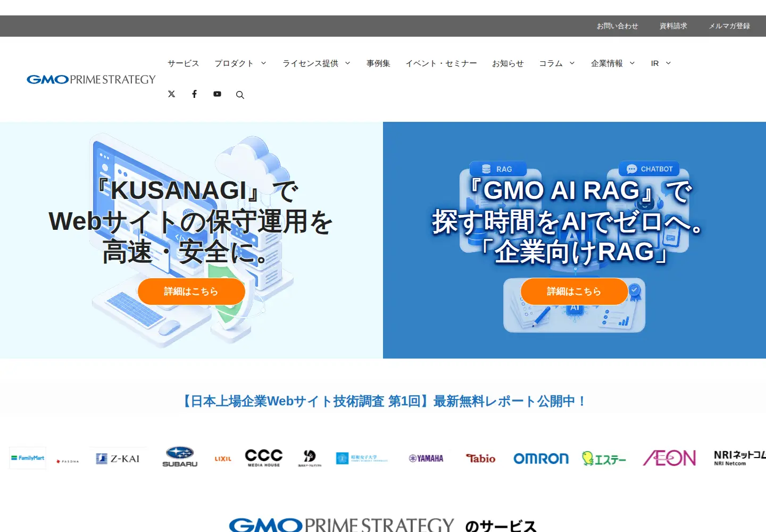Viewport: 766px width, 532px height.
Task: Expand the IR dropdown chevron
Action: pos(669,63)
